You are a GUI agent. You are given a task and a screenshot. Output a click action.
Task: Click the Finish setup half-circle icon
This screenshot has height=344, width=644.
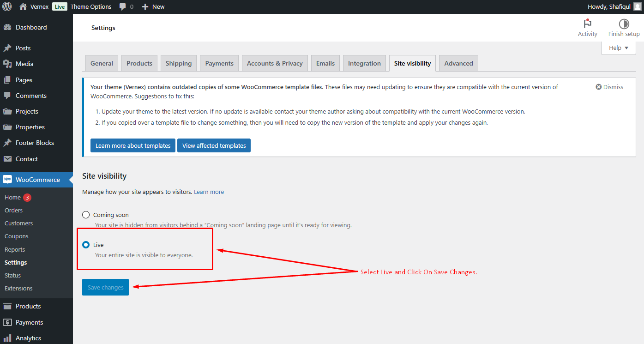click(624, 24)
